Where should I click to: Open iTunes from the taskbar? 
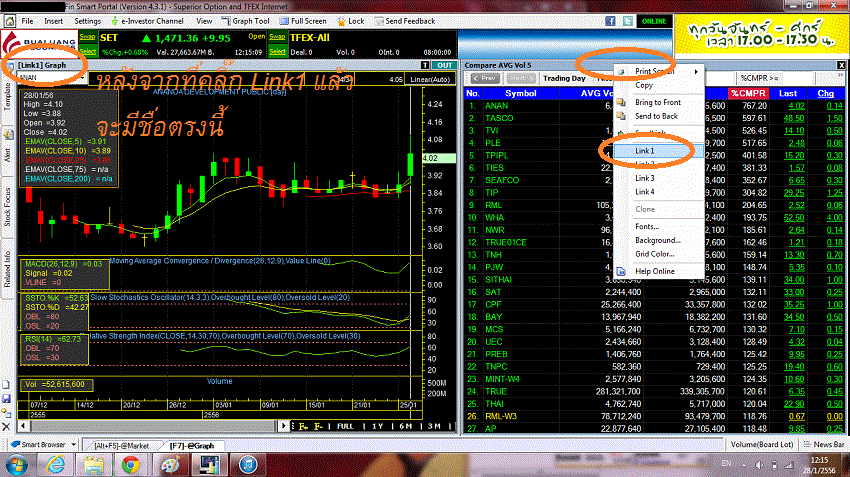click(248, 465)
